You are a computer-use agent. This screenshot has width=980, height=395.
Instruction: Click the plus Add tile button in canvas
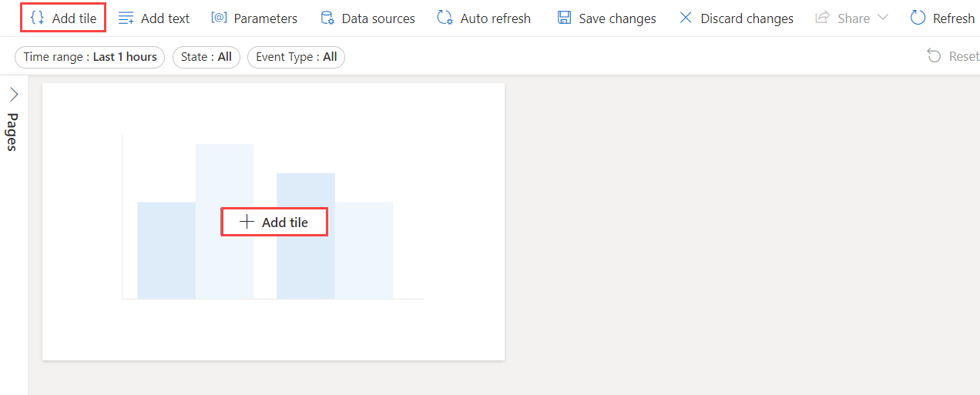click(275, 223)
